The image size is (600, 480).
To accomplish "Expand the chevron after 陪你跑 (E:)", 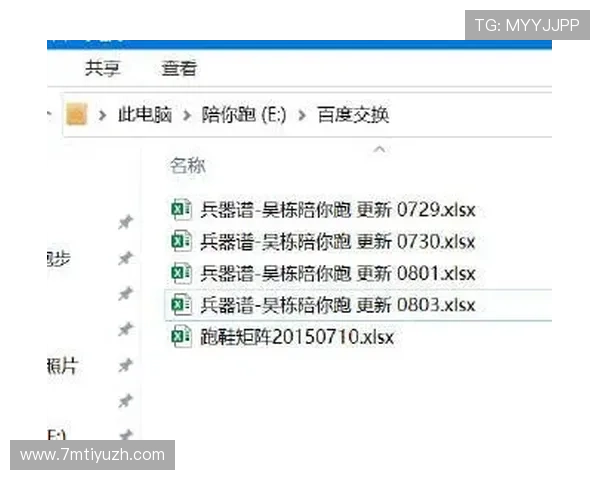I will pyautogui.click(x=302, y=115).
